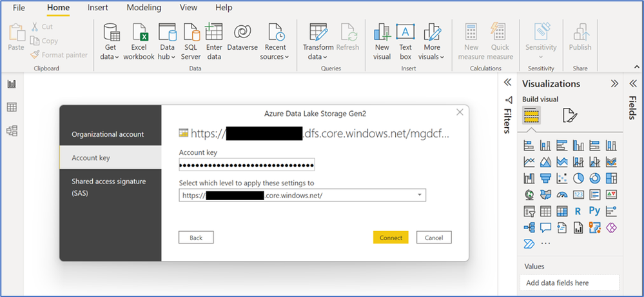Image resolution: width=644 pixels, height=297 pixels.
Task: Switch to the Home ribbon tab
Action: 58,7
